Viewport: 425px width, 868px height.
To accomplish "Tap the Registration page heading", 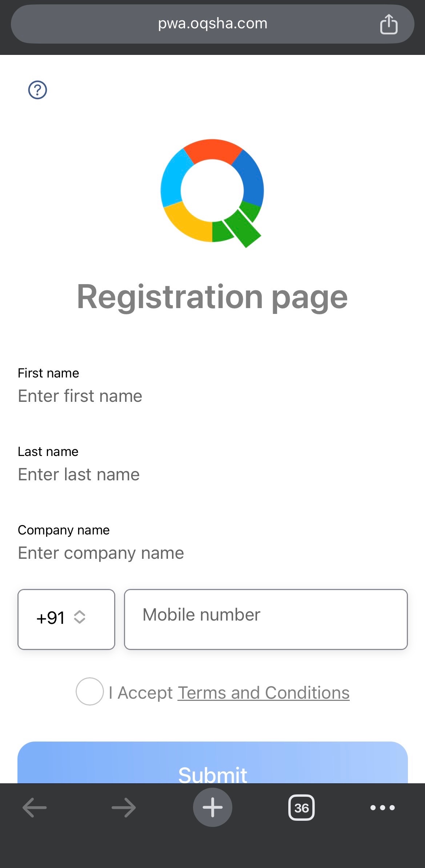I will click(212, 297).
